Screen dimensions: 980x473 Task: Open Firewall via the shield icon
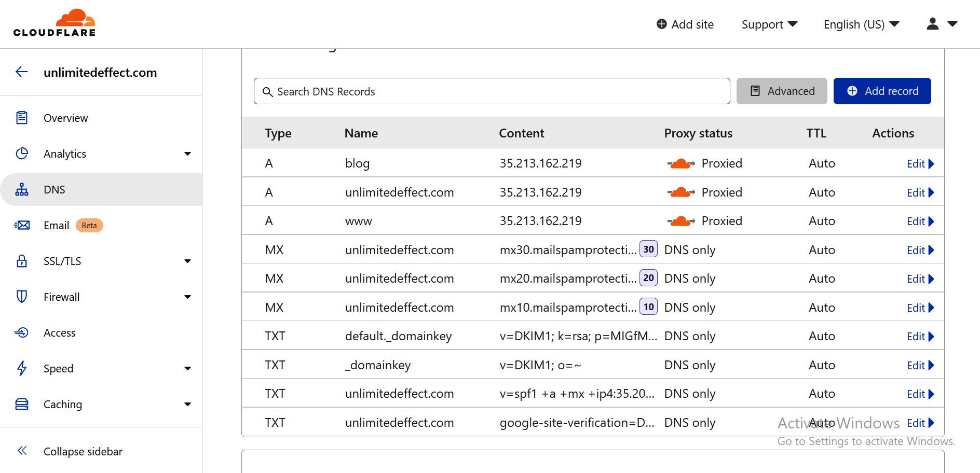(x=22, y=297)
